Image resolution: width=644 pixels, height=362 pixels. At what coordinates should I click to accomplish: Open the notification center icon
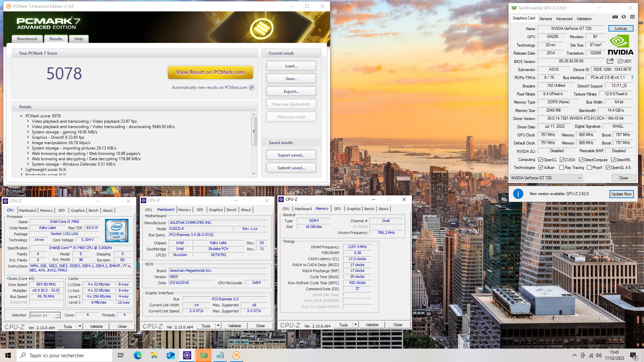(633, 355)
